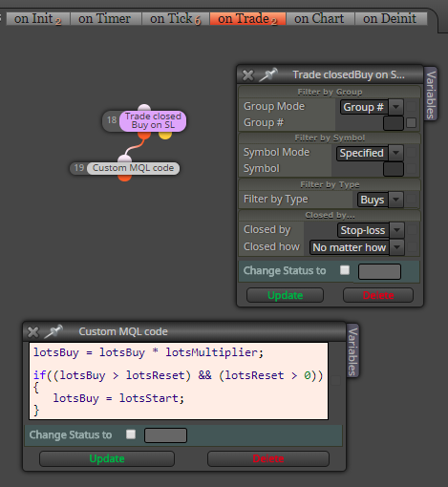This screenshot has height=487, width=448.
Task: Click the orange output connector under block 19
Action: (124, 178)
